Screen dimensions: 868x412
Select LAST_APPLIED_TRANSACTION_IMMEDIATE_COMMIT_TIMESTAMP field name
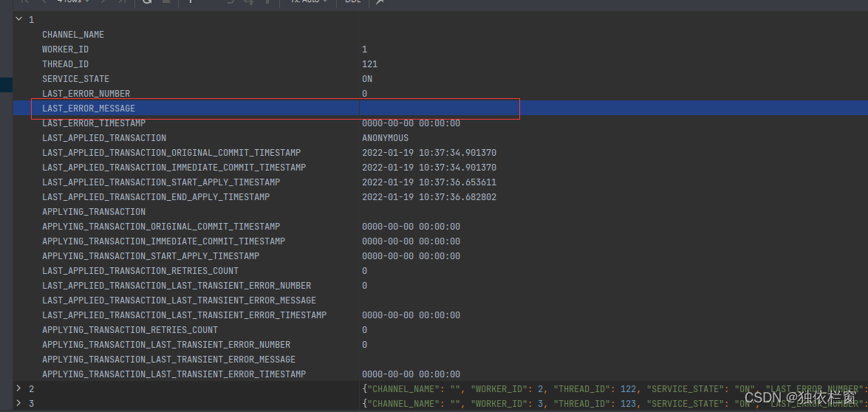174,168
